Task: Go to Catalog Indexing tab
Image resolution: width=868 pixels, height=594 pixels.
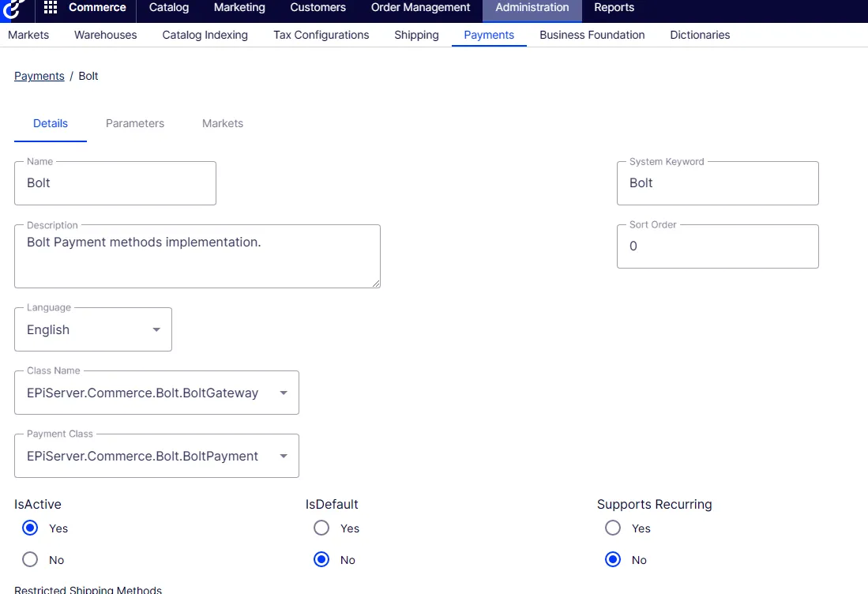Action: (205, 35)
